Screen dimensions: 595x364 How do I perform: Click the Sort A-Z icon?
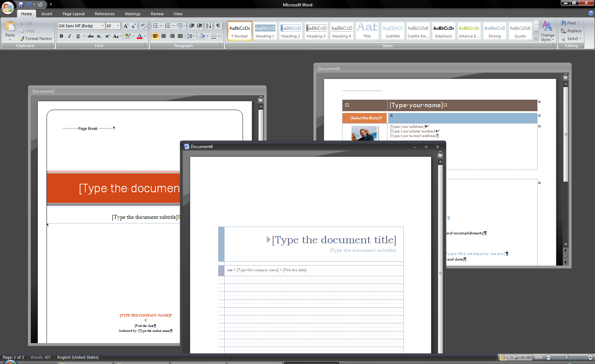[209, 26]
